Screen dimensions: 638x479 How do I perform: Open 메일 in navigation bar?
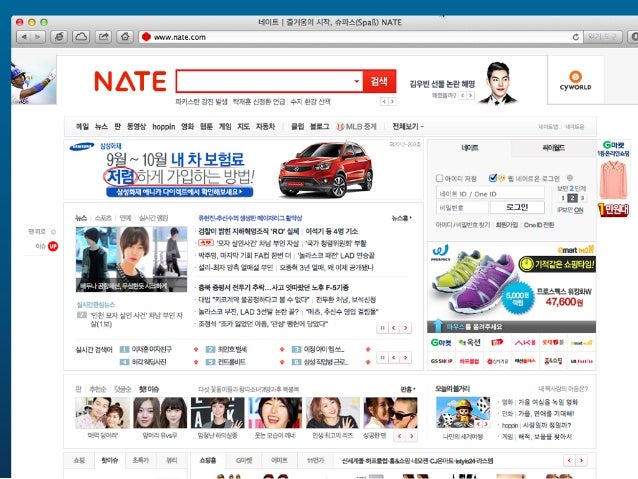click(x=83, y=127)
